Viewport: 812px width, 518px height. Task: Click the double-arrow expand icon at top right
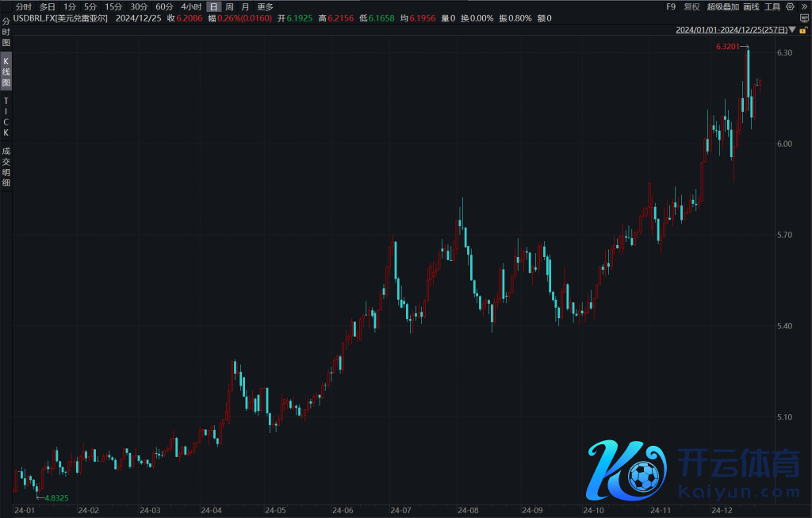pyautogui.click(x=802, y=6)
